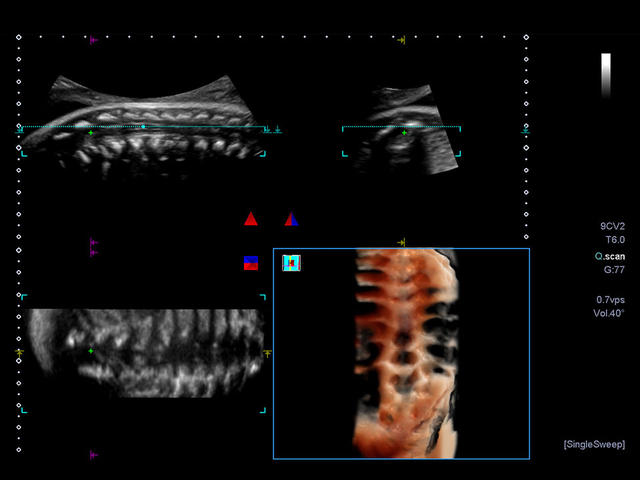Click the yellow marker above the 3D render

[x=401, y=242]
